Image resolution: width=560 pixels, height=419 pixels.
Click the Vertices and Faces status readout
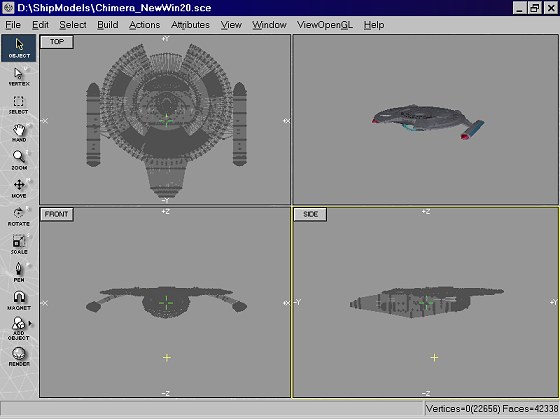(491, 409)
